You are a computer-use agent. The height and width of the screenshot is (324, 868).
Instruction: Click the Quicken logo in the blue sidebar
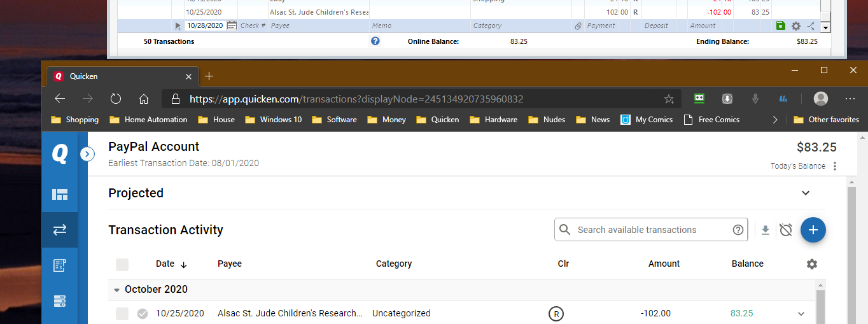[x=60, y=154]
